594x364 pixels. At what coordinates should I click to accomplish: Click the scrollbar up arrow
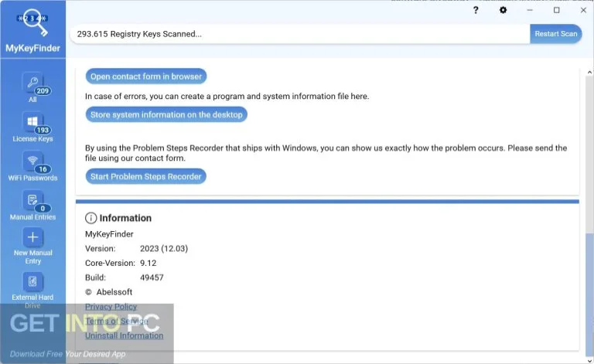pos(589,73)
